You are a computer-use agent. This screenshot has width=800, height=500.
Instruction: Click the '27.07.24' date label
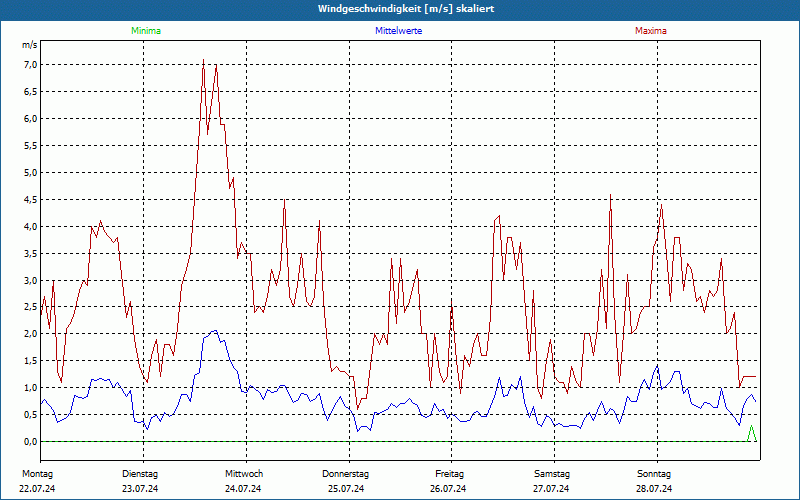pyautogui.click(x=551, y=489)
